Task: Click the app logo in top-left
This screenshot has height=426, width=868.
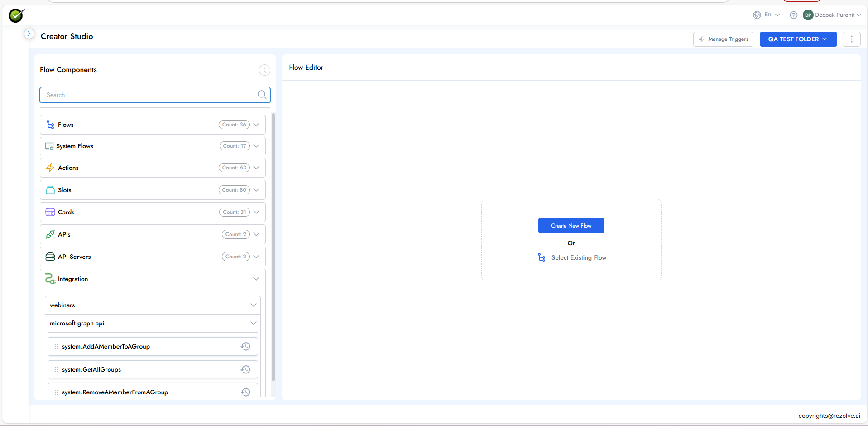Action: [16, 15]
